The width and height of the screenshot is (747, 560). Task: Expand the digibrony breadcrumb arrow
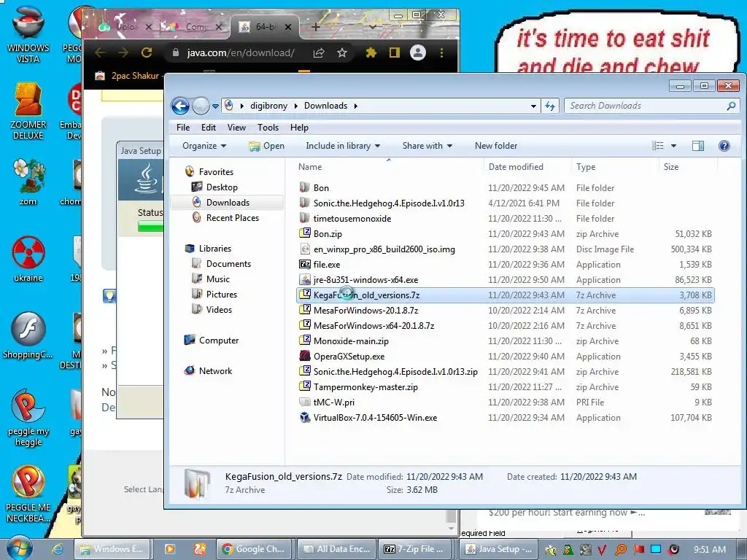click(296, 106)
